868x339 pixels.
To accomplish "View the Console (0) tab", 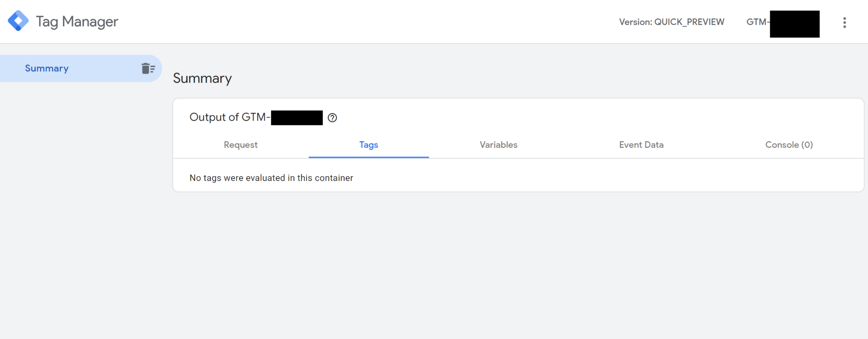I will (788, 145).
